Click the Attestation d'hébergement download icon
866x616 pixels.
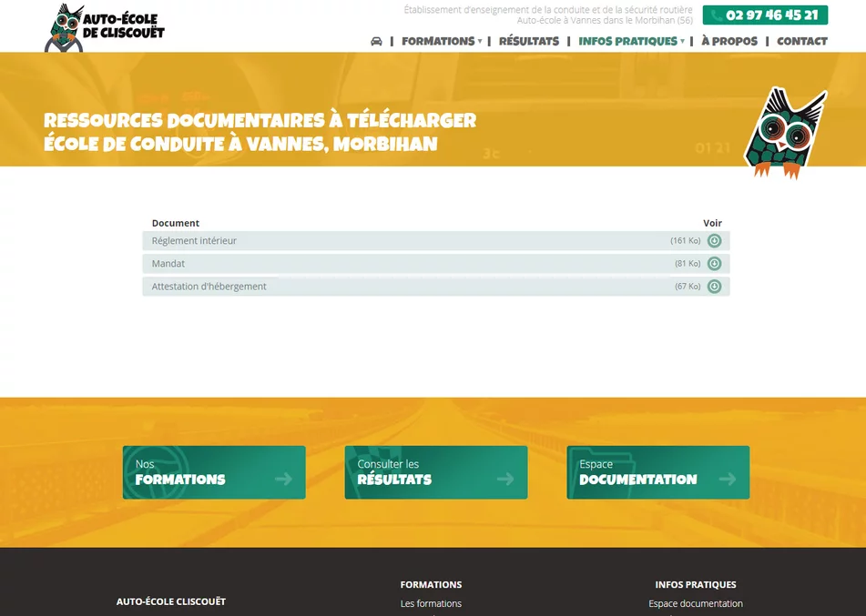(715, 287)
